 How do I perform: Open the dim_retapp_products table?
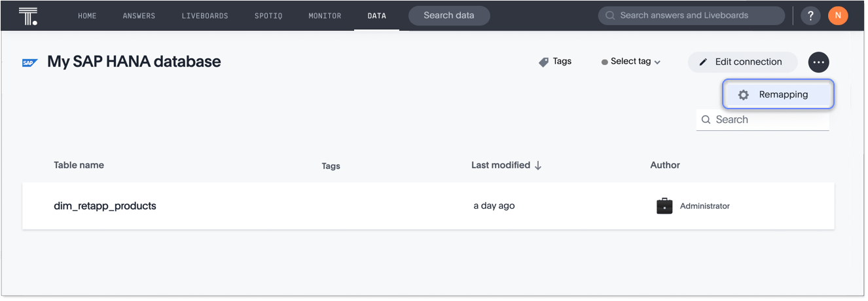pos(105,205)
